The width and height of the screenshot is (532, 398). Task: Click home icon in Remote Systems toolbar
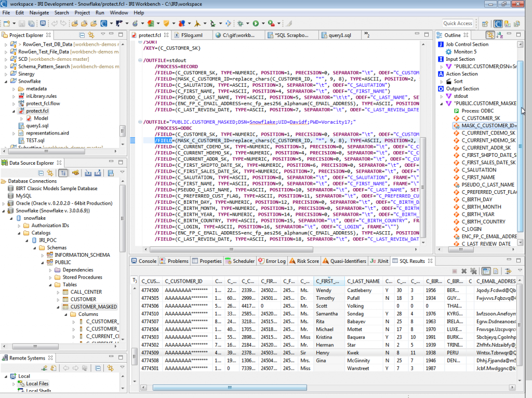(85, 368)
